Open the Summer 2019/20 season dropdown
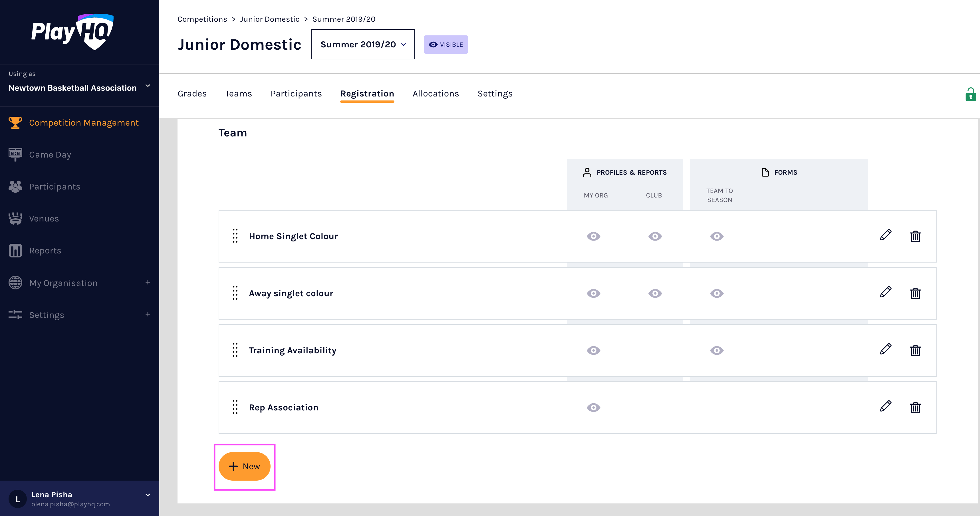Viewport: 980px width, 516px height. pos(362,45)
